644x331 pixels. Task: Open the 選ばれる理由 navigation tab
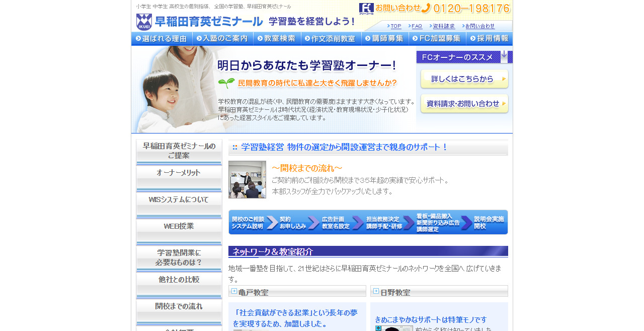coord(162,39)
